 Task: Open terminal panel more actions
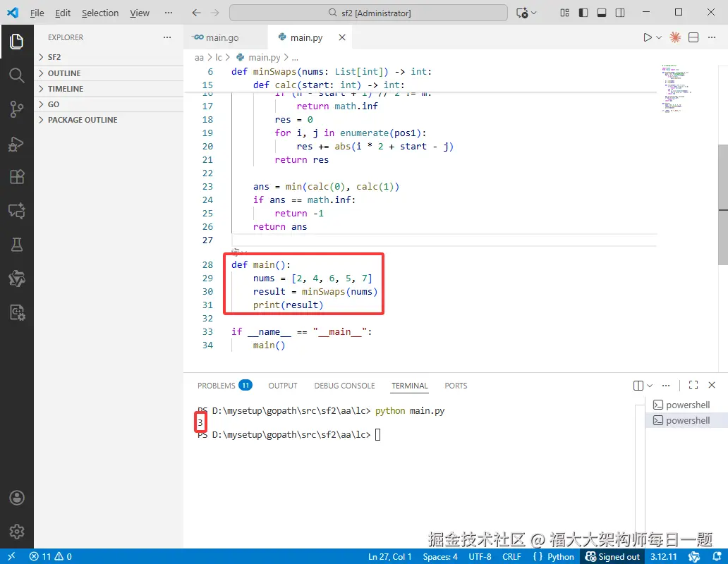(x=666, y=386)
